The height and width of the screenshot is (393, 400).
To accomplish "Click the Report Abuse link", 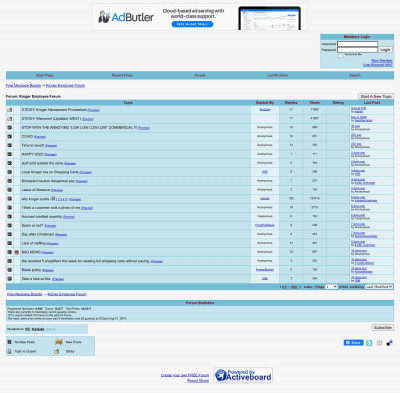I will click(x=198, y=380).
